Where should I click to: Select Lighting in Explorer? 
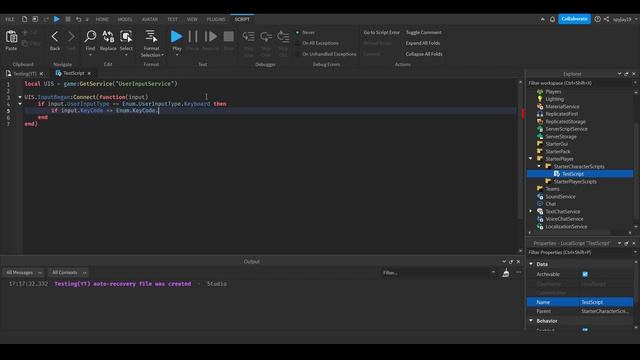tap(554, 99)
